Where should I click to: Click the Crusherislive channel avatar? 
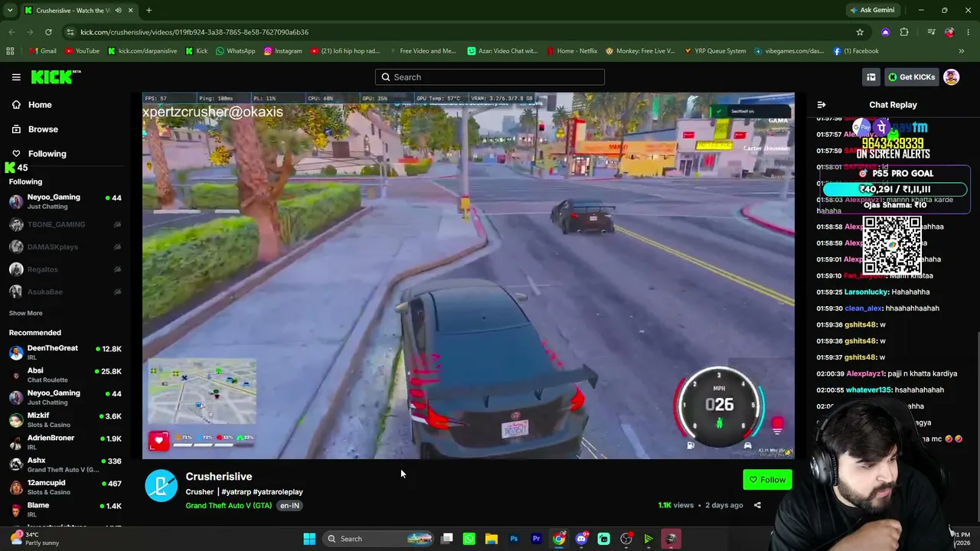click(x=162, y=487)
